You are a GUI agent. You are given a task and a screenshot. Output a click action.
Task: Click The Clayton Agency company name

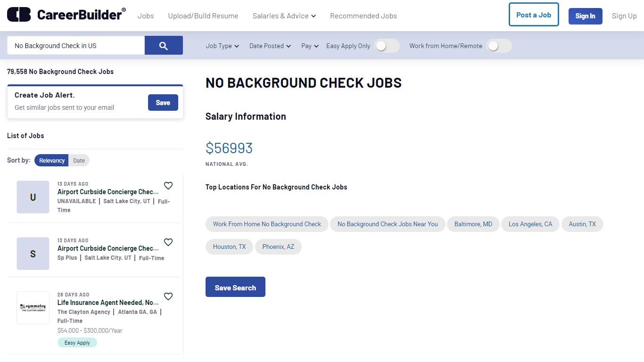pyautogui.click(x=84, y=312)
